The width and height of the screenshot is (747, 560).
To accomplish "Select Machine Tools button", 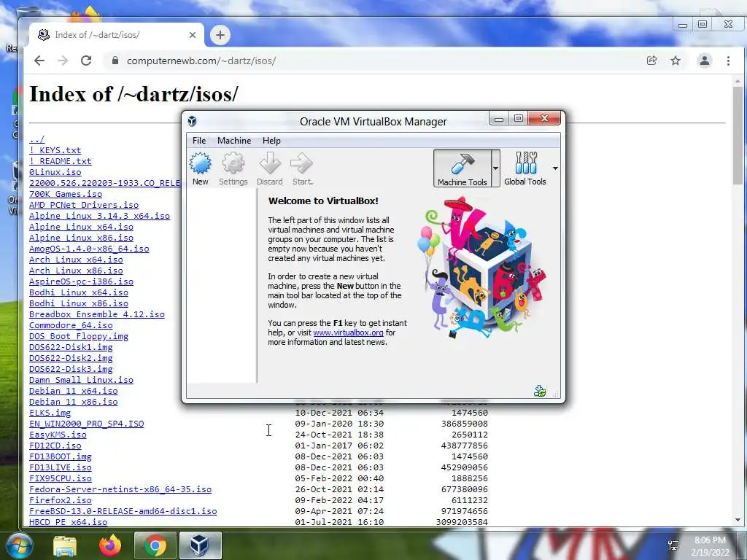I will pos(462,168).
